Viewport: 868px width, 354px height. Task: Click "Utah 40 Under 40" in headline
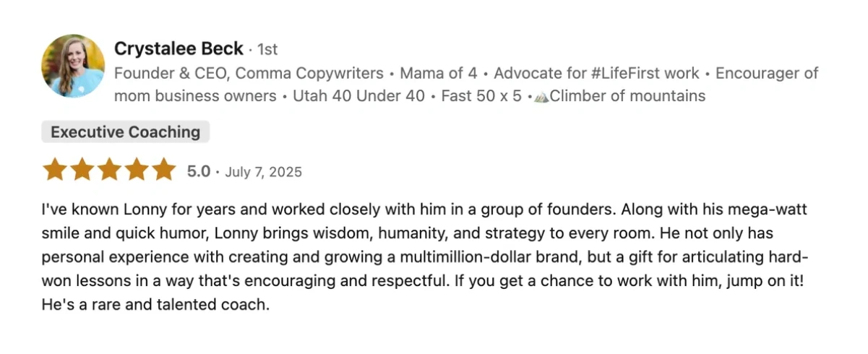pyautogui.click(x=358, y=96)
